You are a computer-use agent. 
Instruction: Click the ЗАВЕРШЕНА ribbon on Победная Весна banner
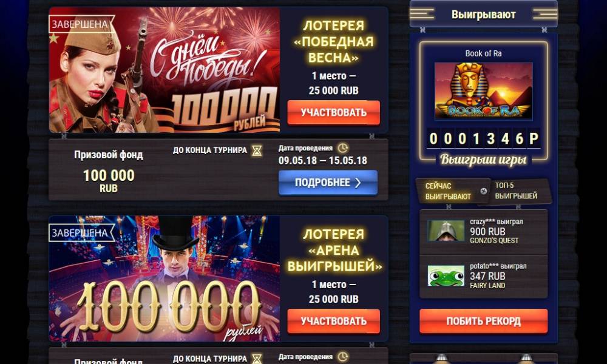coord(81,24)
